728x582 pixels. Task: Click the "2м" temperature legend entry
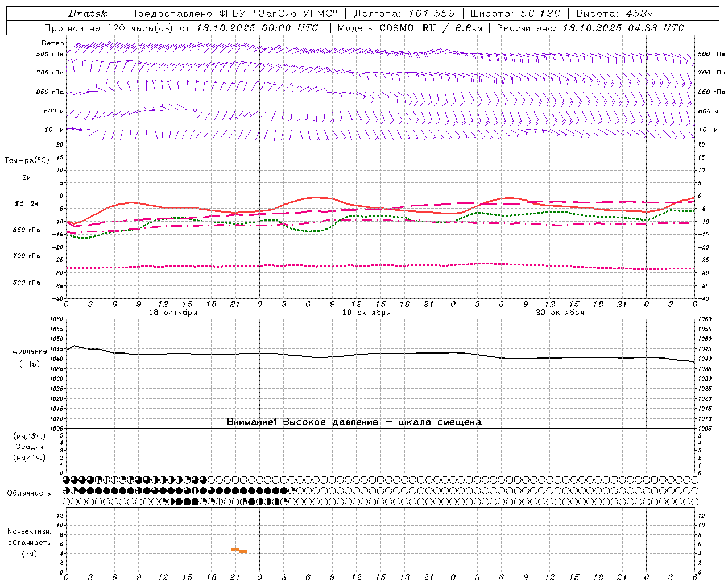coord(27,178)
